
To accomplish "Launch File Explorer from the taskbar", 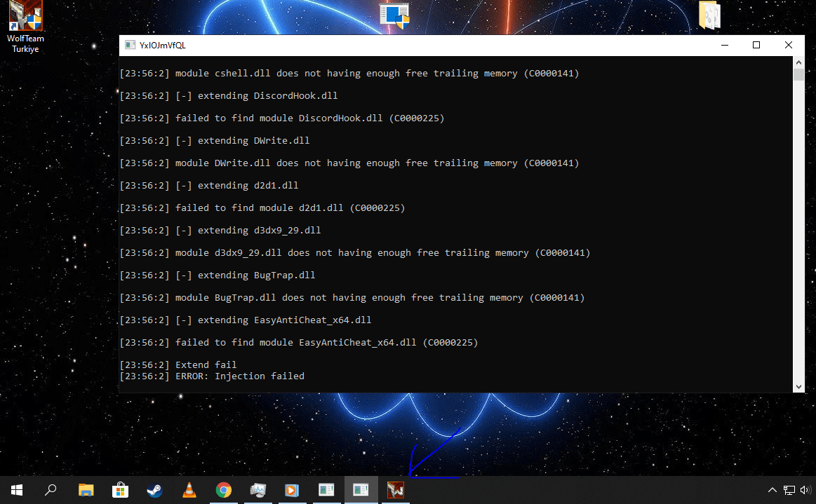I will [86, 490].
